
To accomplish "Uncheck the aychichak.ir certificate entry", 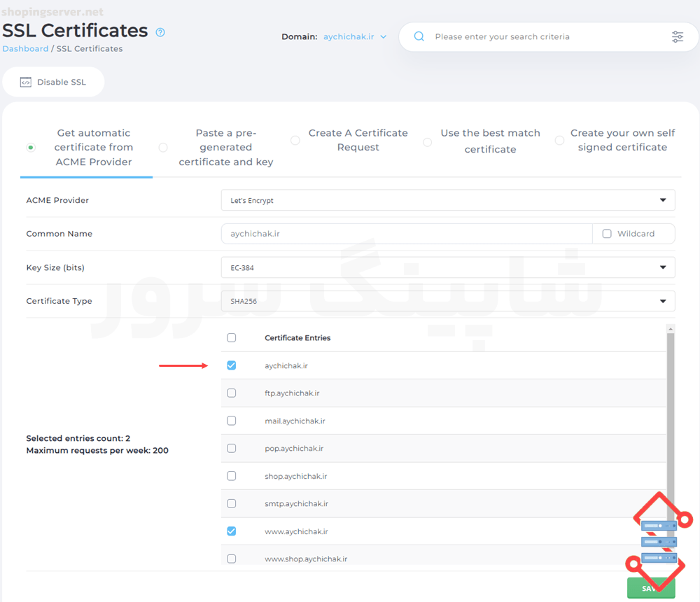I will 232,365.
